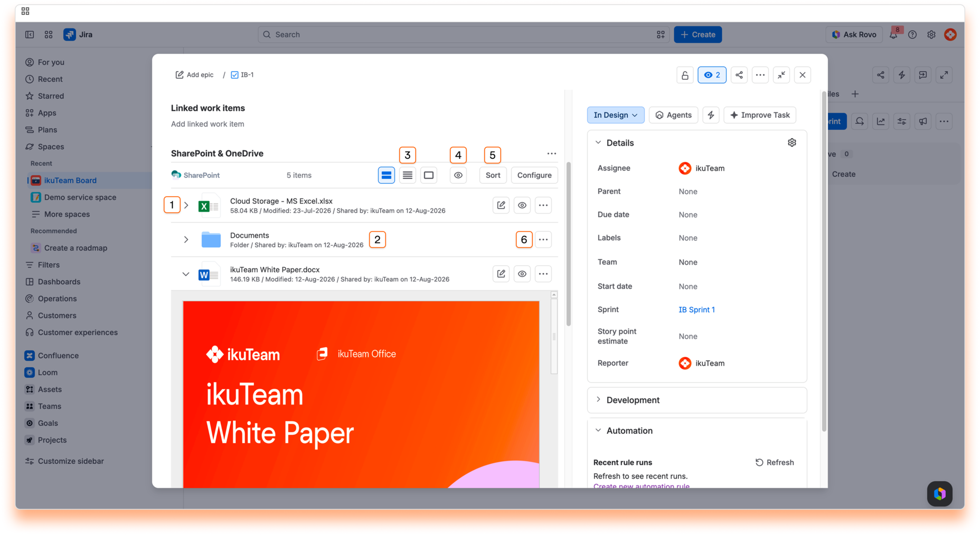
Task: Click the document preview scrollbar
Action: pyautogui.click(x=554, y=337)
